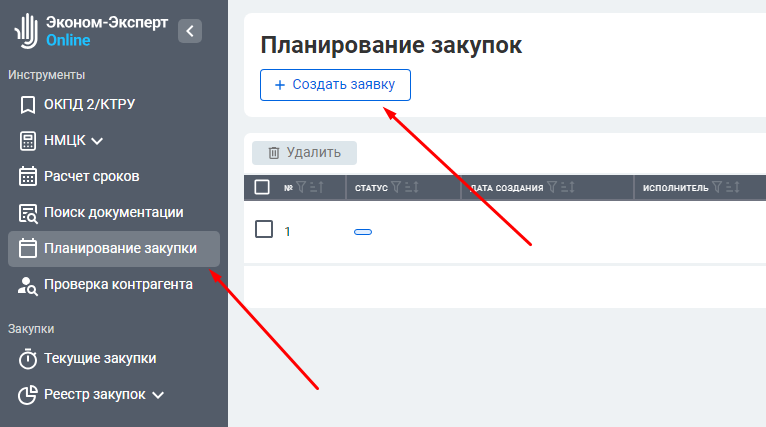Click the Удалить button
This screenshot has width=766, height=427.
pyautogui.click(x=304, y=153)
